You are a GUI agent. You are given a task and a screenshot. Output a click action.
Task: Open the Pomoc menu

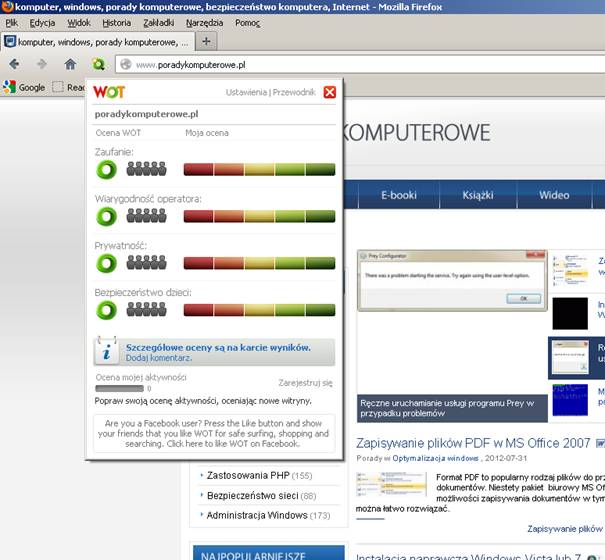pyautogui.click(x=247, y=23)
